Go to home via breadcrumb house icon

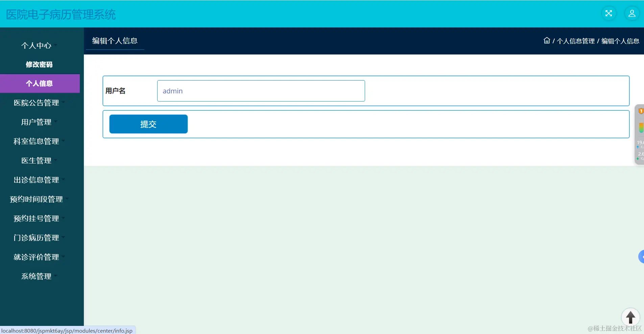(x=547, y=41)
